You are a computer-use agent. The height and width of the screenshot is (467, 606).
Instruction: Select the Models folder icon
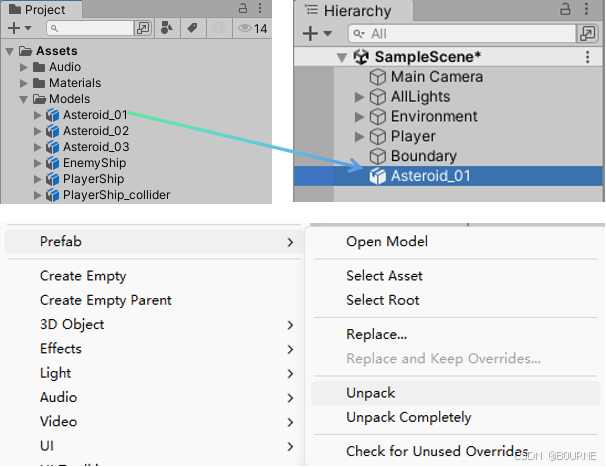(x=39, y=99)
